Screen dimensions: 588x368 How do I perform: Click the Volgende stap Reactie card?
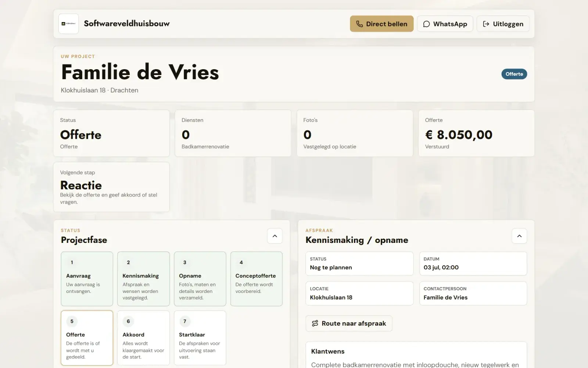pyautogui.click(x=111, y=187)
